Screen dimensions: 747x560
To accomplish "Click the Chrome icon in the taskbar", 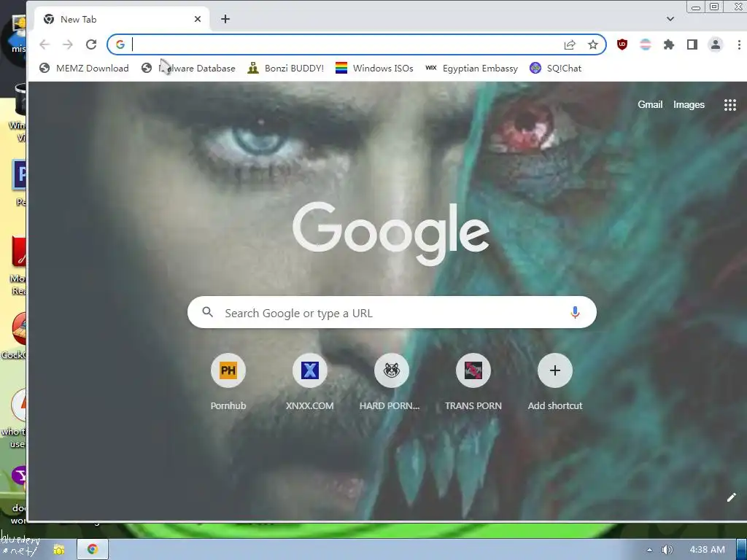I will click(x=93, y=549).
